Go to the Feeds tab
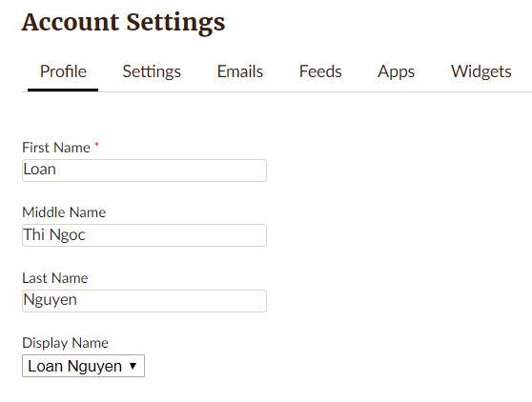The image size is (532, 402). coord(320,71)
